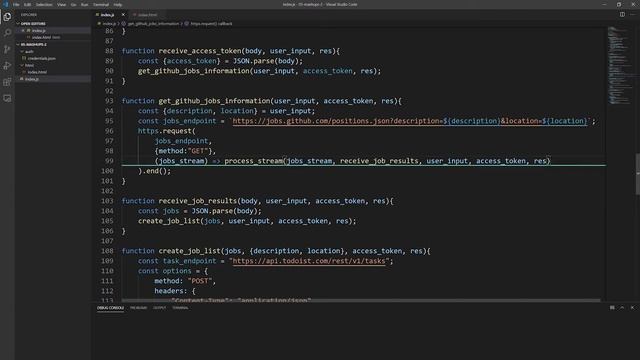The width and height of the screenshot is (640, 360).
Task: Open the Explorer view in activity bar
Action: 7,17
